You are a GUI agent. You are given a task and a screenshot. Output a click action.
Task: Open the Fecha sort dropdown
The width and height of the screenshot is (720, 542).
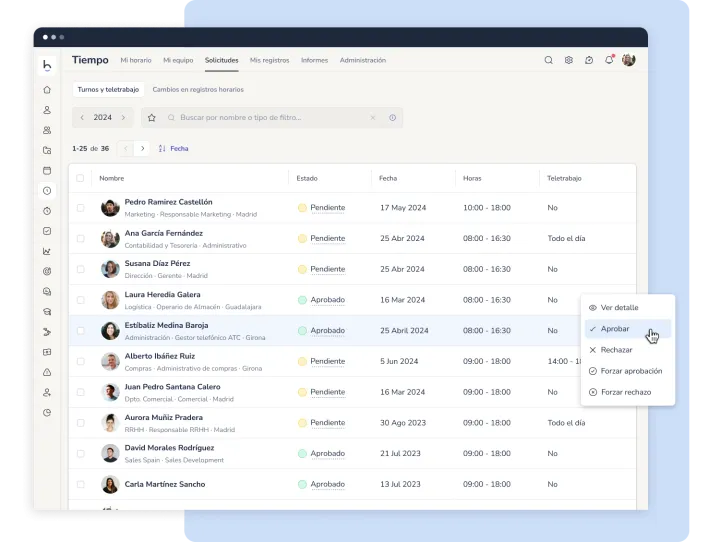pyautogui.click(x=173, y=148)
